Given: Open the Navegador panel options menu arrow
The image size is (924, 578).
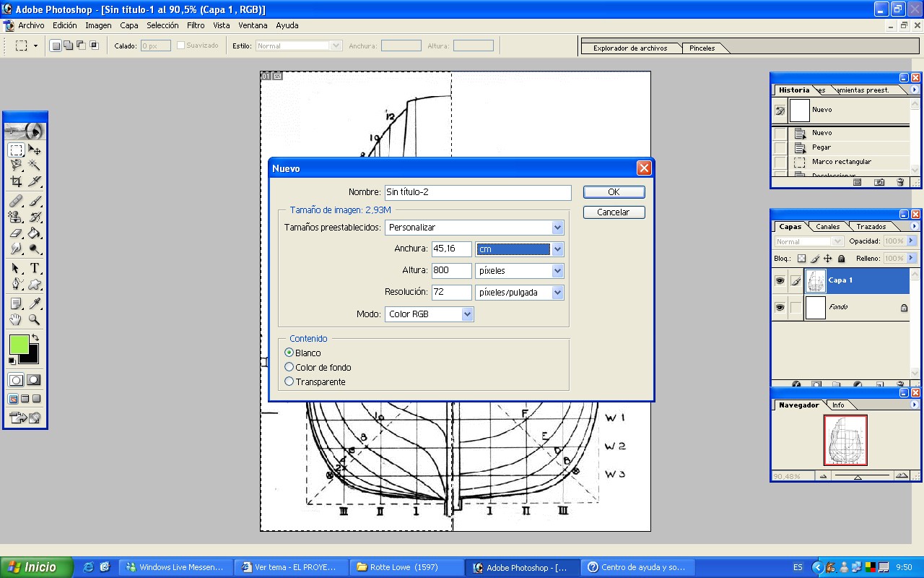Looking at the screenshot, I should (915, 405).
